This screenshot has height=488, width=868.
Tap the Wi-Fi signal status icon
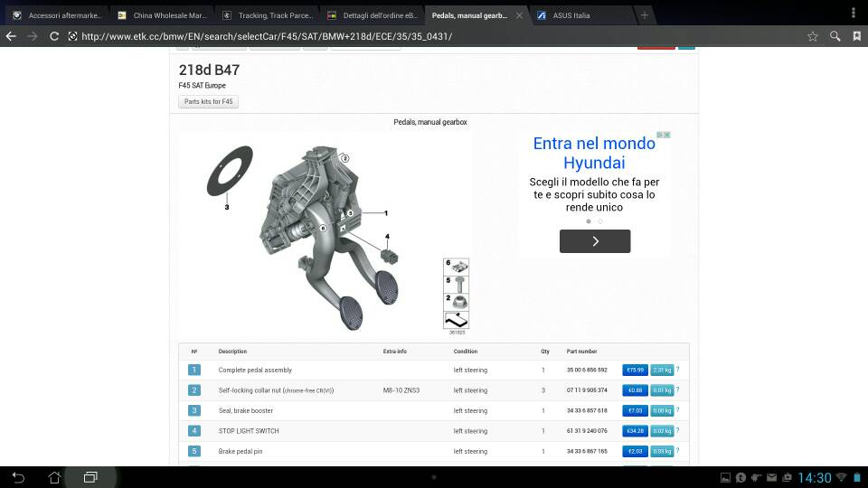[842, 477]
